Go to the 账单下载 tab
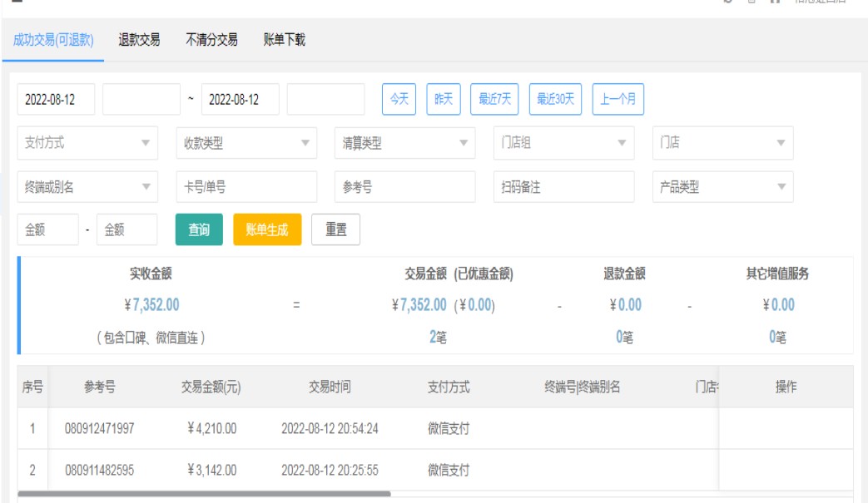868x503 pixels. [x=284, y=40]
